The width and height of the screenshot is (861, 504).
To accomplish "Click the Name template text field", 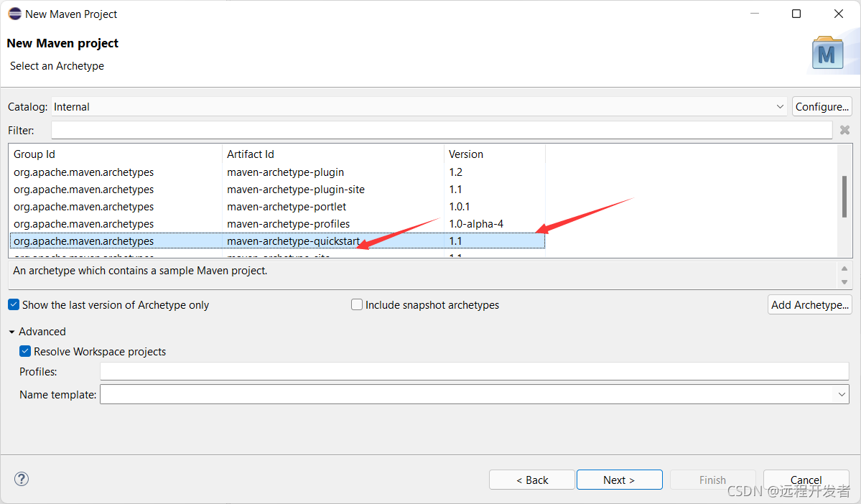I will tap(467, 394).
